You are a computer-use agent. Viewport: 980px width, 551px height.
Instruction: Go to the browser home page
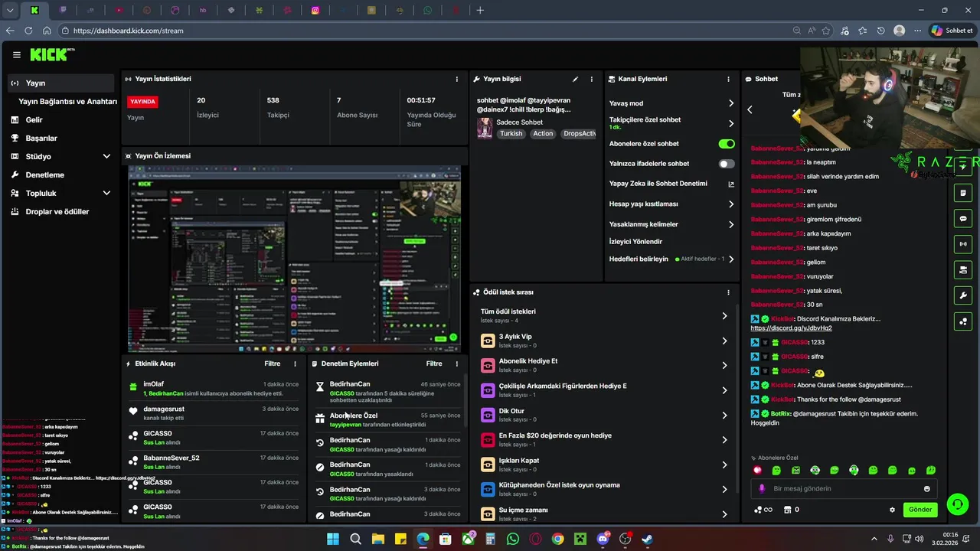click(x=47, y=31)
